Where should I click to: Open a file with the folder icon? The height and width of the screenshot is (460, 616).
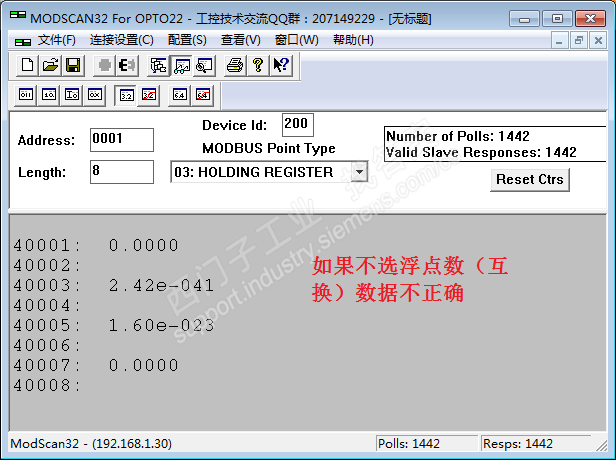pyautogui.click(x=50, y=65)
